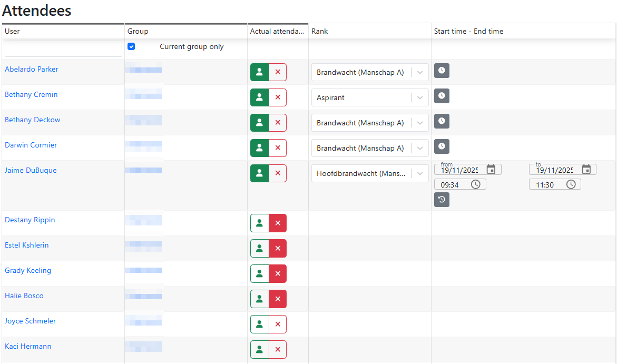Open calendar picker for 'to' date
The width and height of the screenshot is (617, 364).
[x=586, y=169]
